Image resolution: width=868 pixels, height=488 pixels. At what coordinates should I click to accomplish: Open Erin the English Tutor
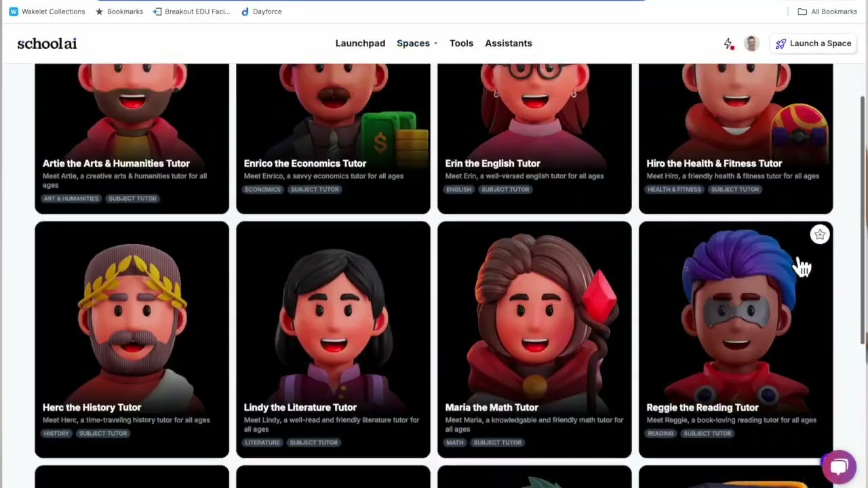point(534,138)
